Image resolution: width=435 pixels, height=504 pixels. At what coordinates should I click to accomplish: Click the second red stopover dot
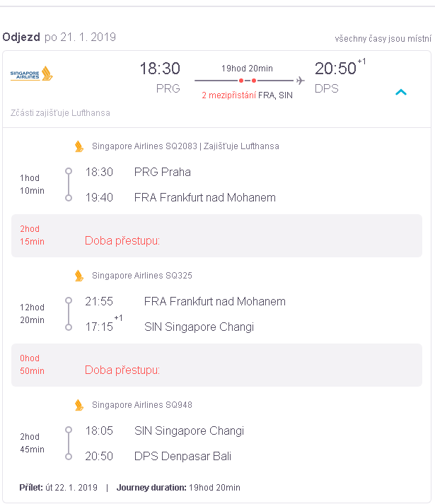click(254, 81)
